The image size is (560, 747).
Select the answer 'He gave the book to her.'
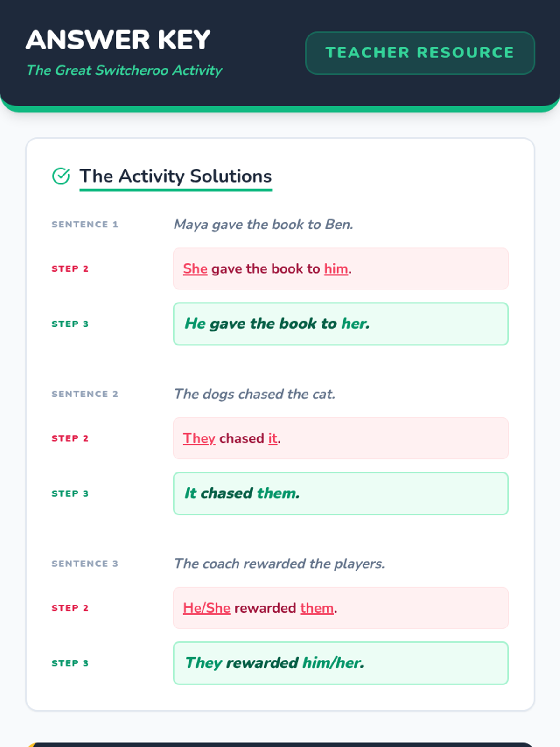click(x=341, y=324)
